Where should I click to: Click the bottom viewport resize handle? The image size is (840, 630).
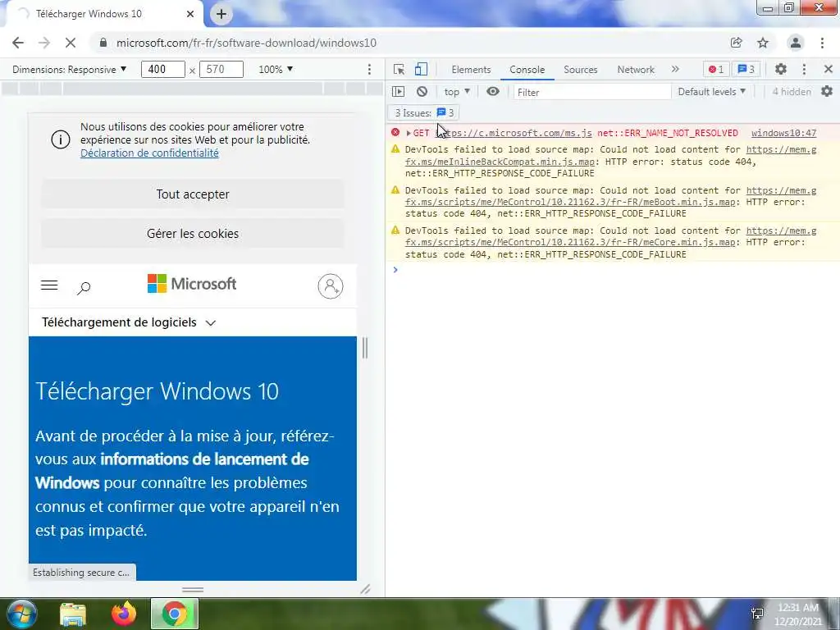(193, 589)
